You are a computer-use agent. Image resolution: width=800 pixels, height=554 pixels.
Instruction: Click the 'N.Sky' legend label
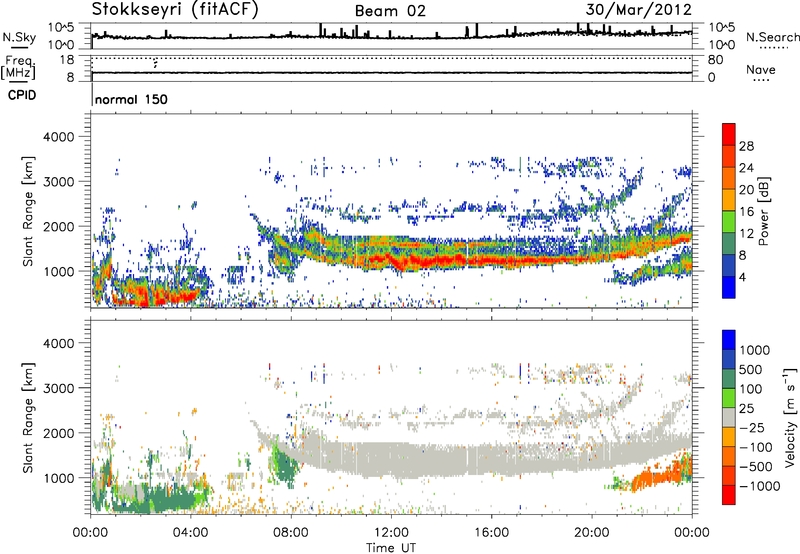(19, 37)
